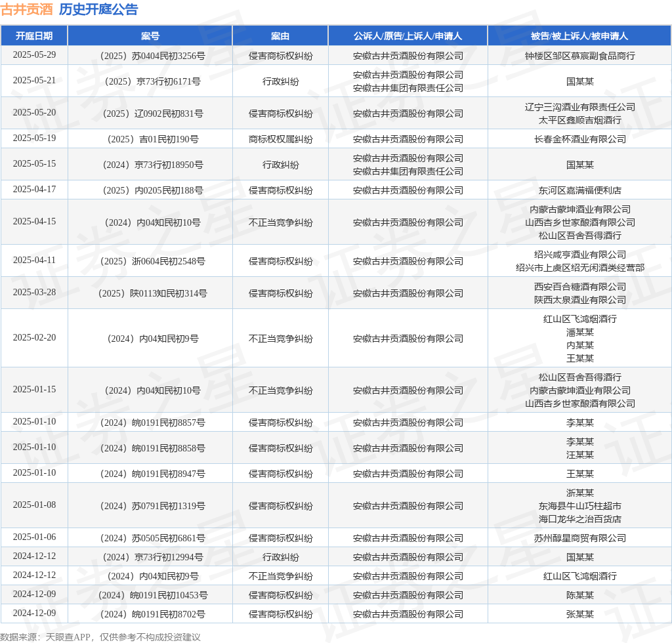This screenshot has height=643, width=672.
Task: Click the 商标权权属纠纷 case type cell
Action: pyautogui.click(x=281, y=139)
